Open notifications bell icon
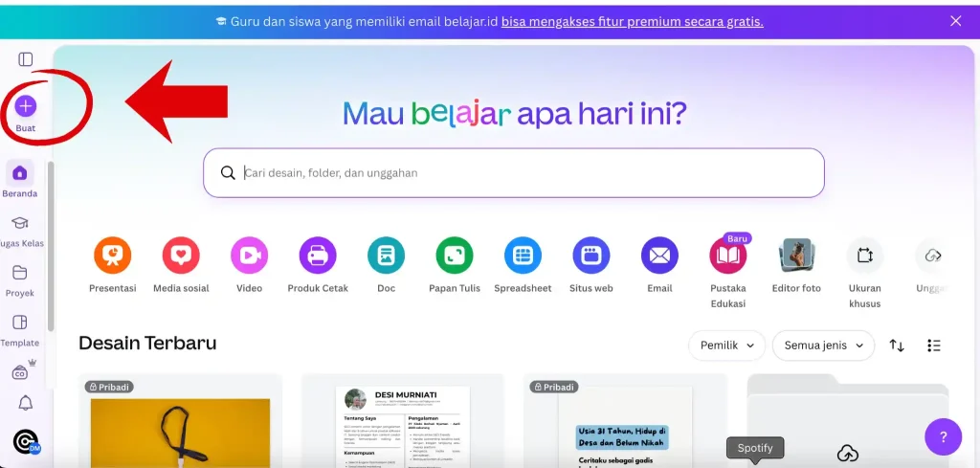 26,403
